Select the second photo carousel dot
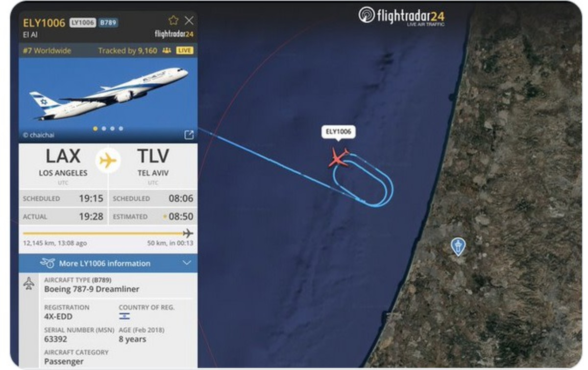 click(x=104, y=129)
